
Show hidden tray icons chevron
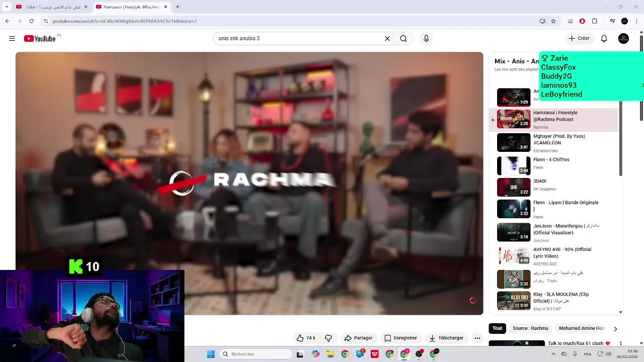point(553,354)
